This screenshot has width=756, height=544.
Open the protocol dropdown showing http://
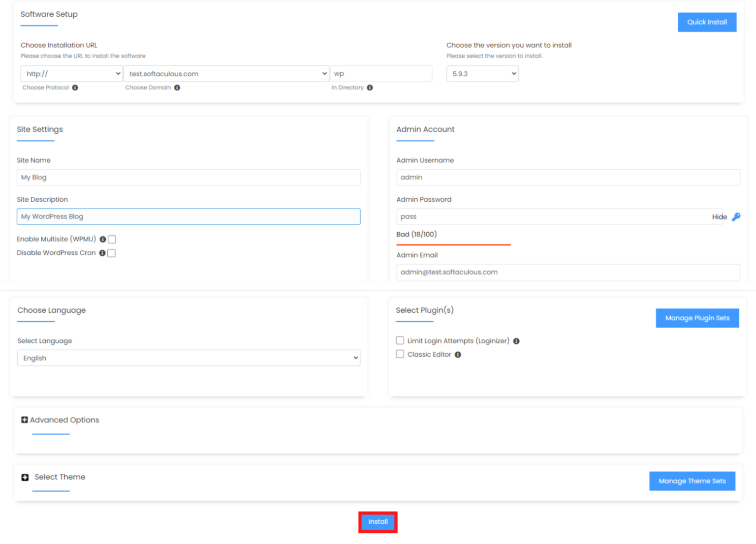(71, 73)
